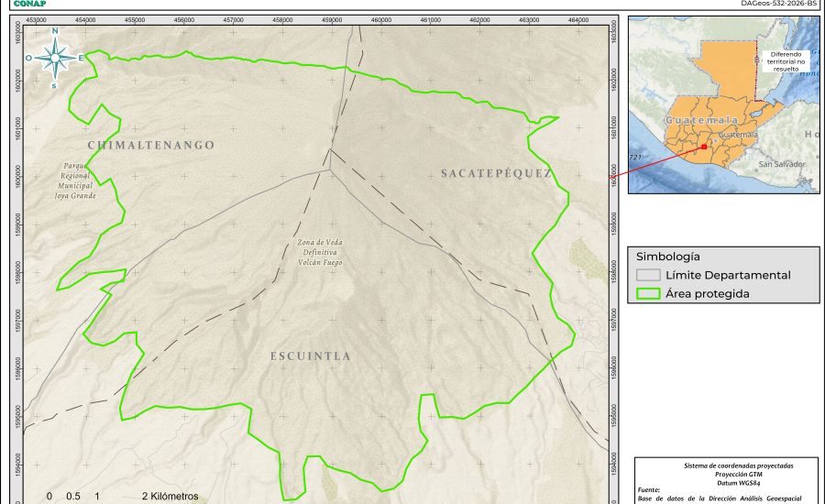Click the ESCUINTLA department label
This screenshot has height=504, width=825.
[x=310, y=356]
